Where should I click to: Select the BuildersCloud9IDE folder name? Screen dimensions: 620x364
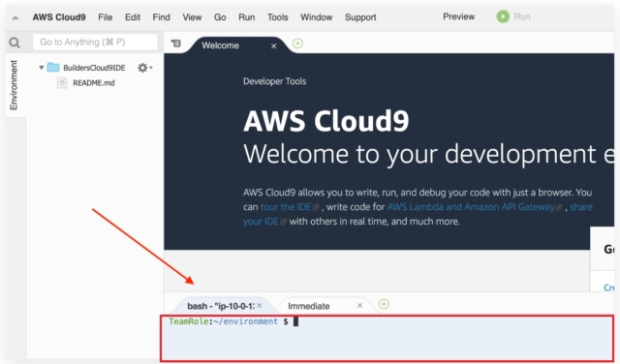pyautogui.click(x=94, y=68)
